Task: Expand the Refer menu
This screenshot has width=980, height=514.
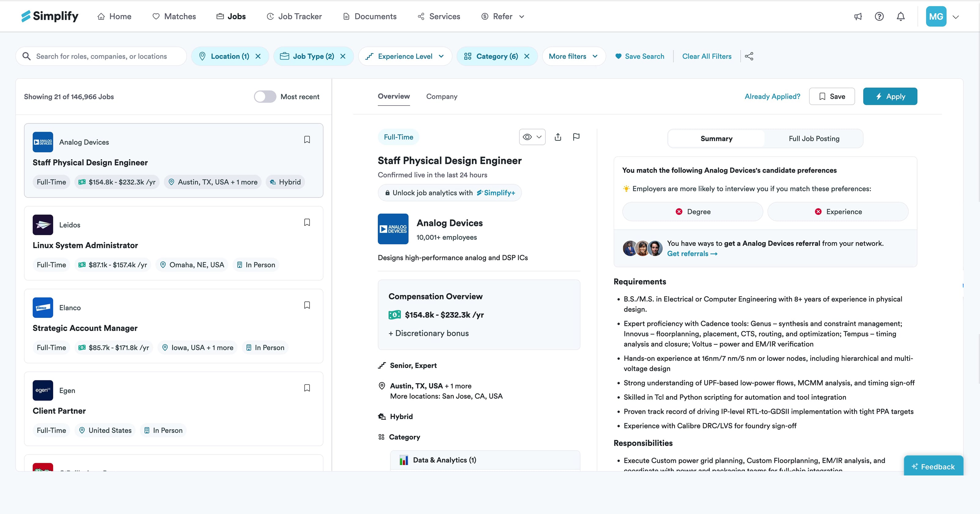Action: 503,16
